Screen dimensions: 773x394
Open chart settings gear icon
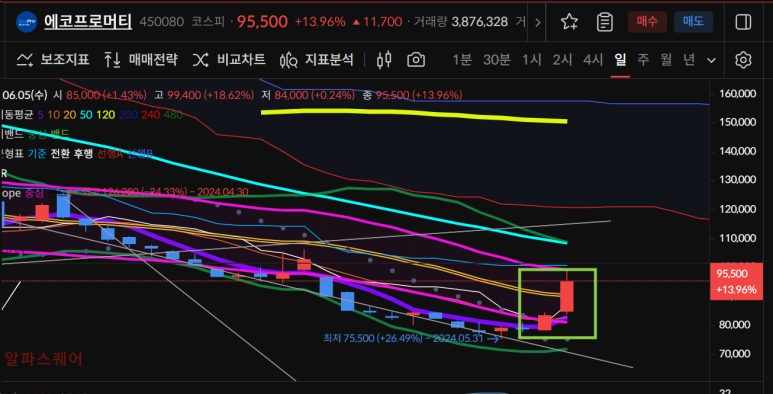[x=743, y=60]
